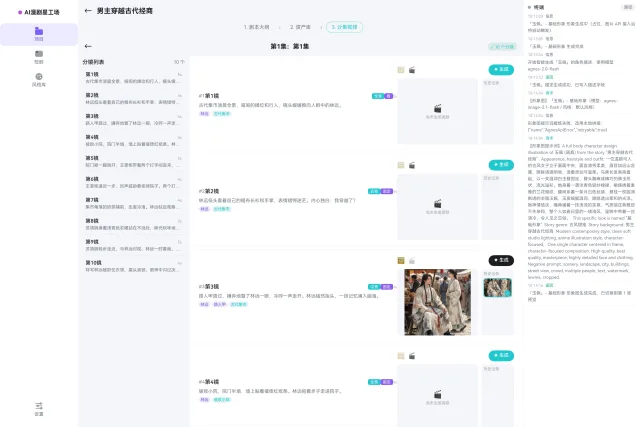Select image mode icon for 第1镜
The height and width of the screenshot is (427, 640).
click(401, 70)
